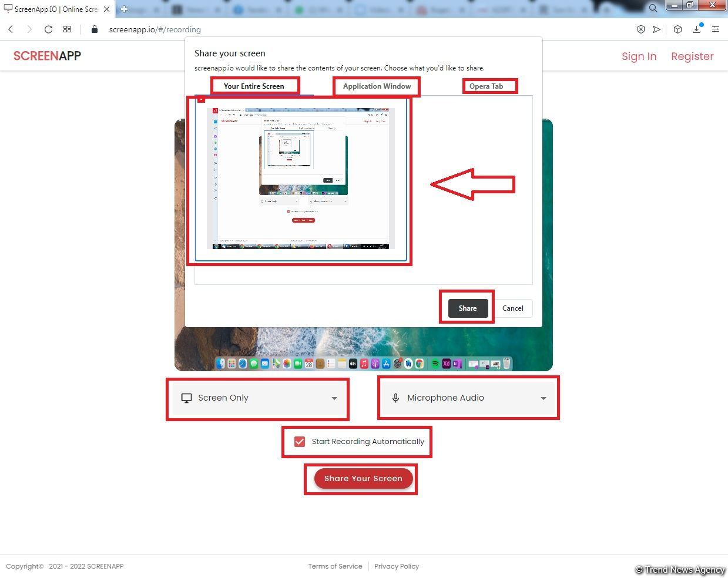Viewport: 728px width, 578px height.
Task: Click the SCREENAPP logo
Action: coord(47,56)
